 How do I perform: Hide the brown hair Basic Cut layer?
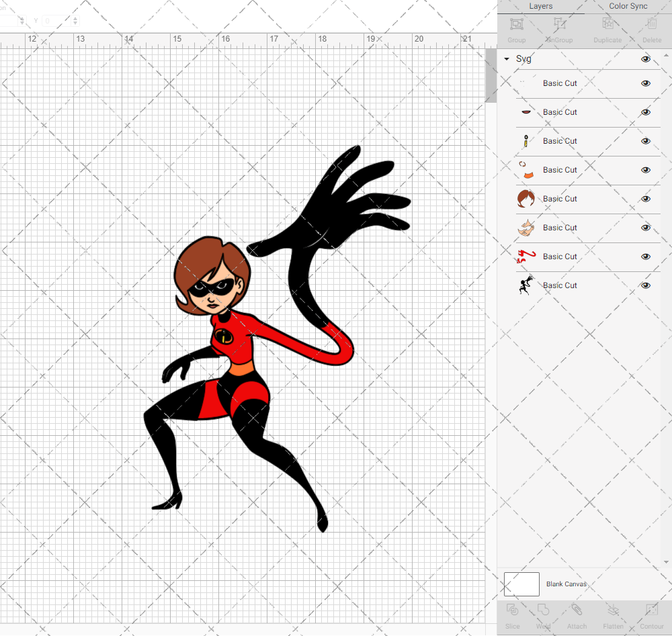tap(645, 199)
